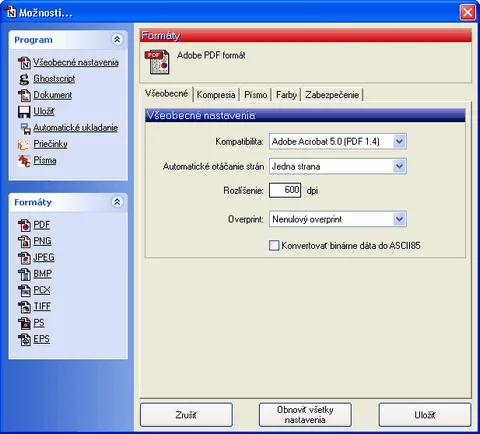This screenshot has height=434, width=480.
Task: Switch to the Písmo tab
Action: (256, 95)
